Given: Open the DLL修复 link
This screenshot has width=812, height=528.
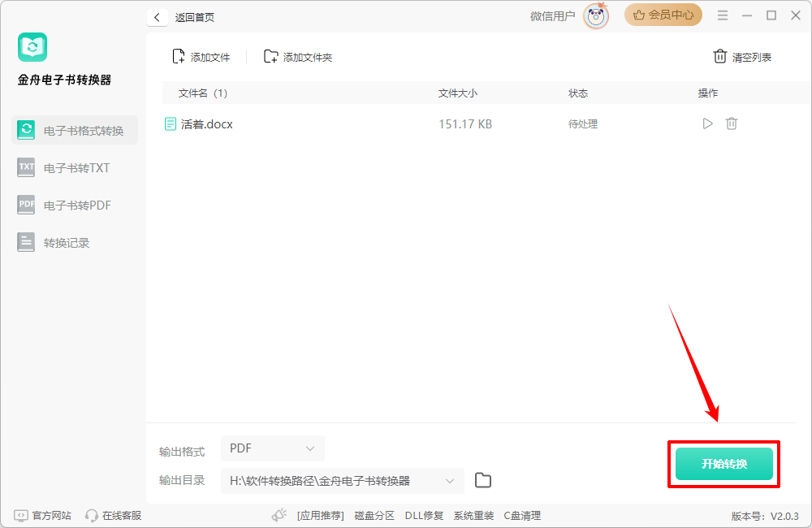Looking at the screenshot, I should pos(424,516).
